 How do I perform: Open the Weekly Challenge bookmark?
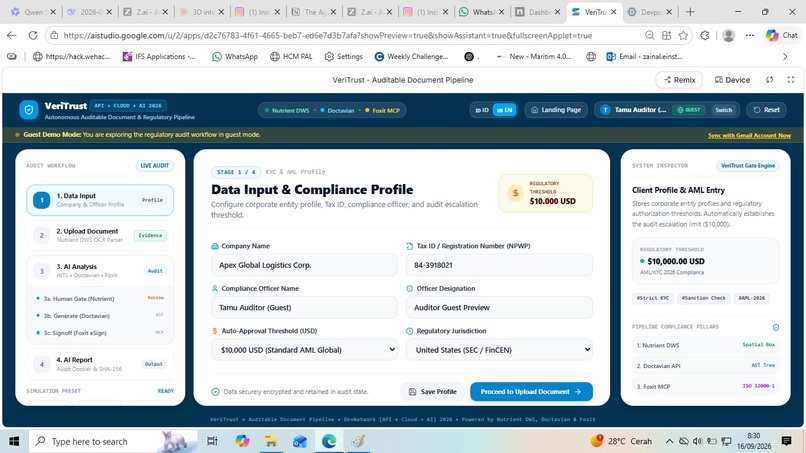pyautogui.click(x=411, y=57)
